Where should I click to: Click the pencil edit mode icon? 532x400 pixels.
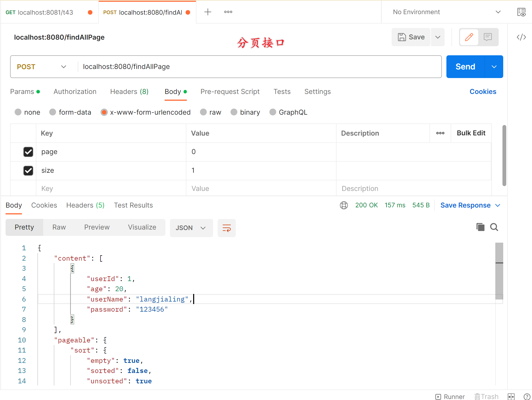pyautogui.click(x=469, y=37)
